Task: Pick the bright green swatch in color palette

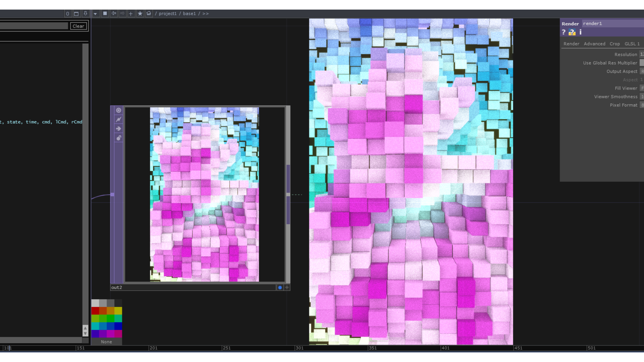Action: (x=110, y=318)
